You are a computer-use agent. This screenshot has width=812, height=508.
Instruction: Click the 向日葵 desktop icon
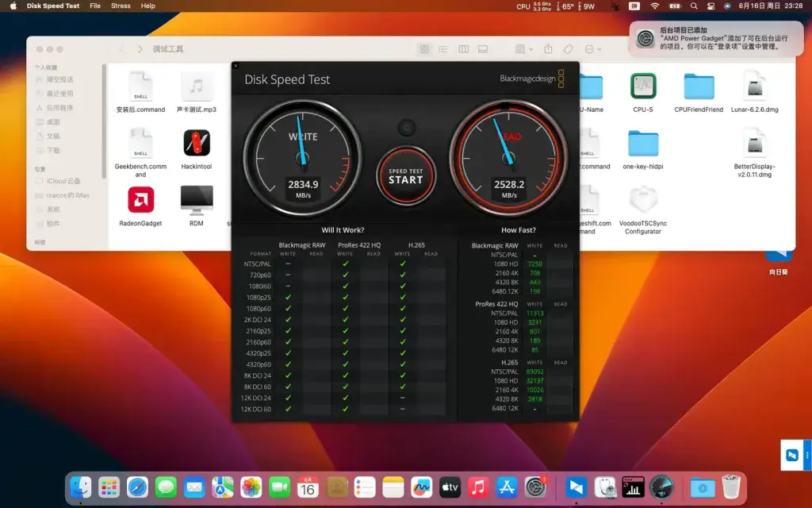[x=779, y=262]
